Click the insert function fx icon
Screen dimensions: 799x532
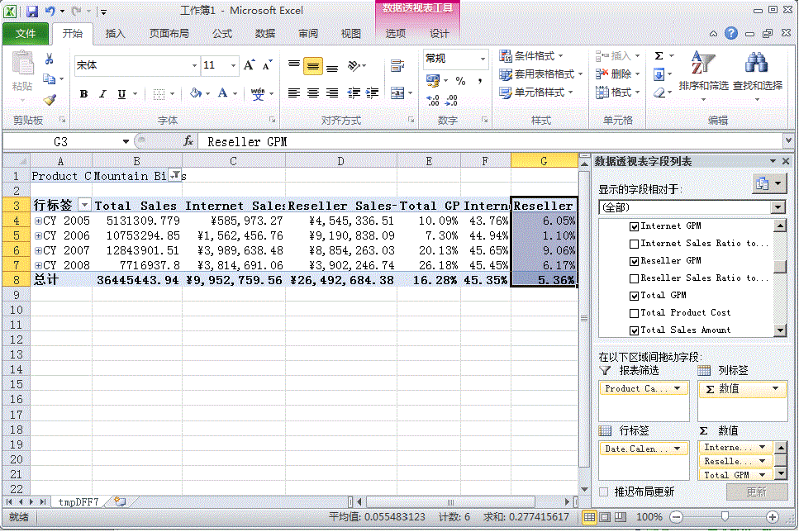tap(188, 141)
